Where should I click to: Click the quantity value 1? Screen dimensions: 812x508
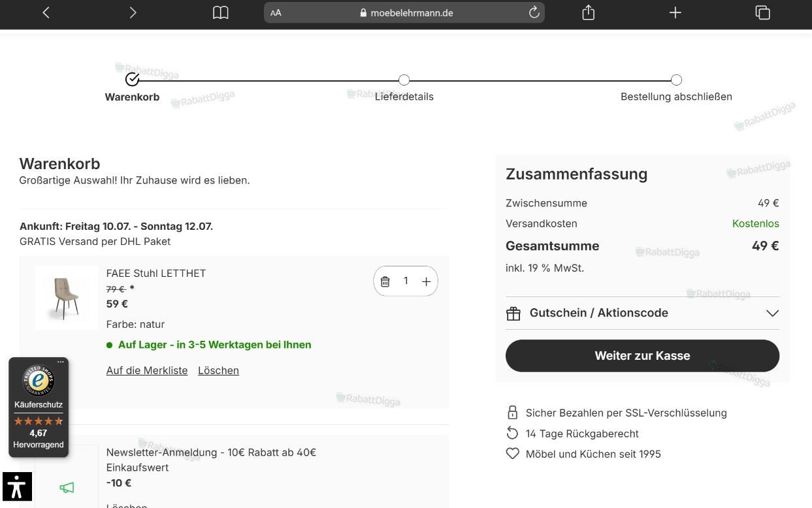click(x=406, y=281)
